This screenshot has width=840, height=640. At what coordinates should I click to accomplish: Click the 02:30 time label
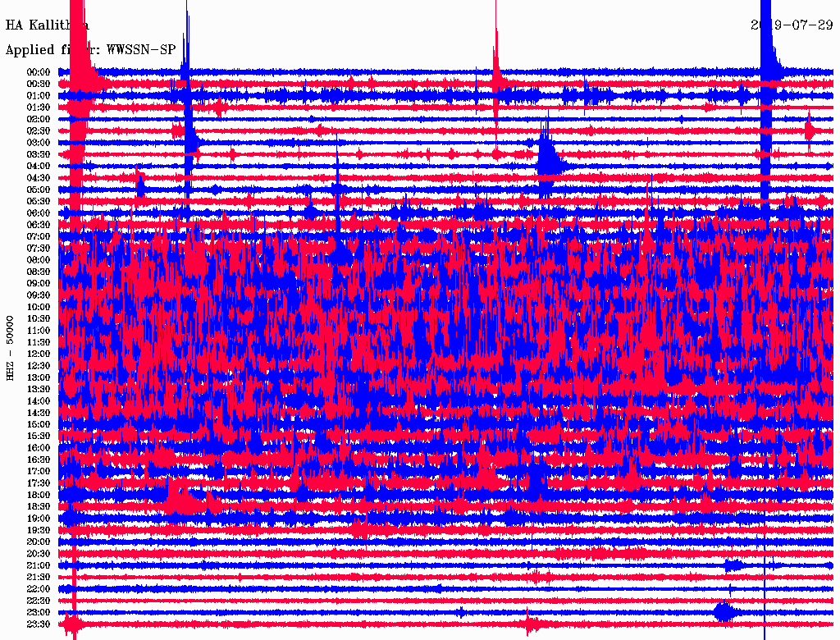(39, 130)
